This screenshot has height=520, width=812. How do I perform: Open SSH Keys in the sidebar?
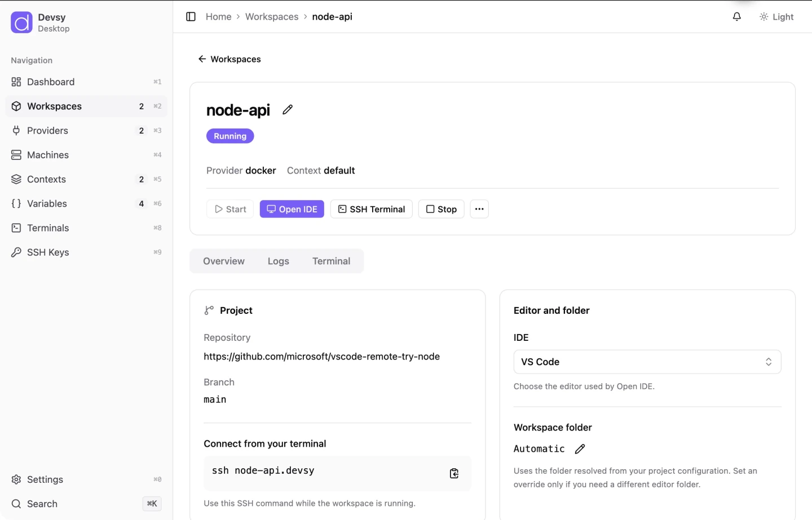(86, 252)
